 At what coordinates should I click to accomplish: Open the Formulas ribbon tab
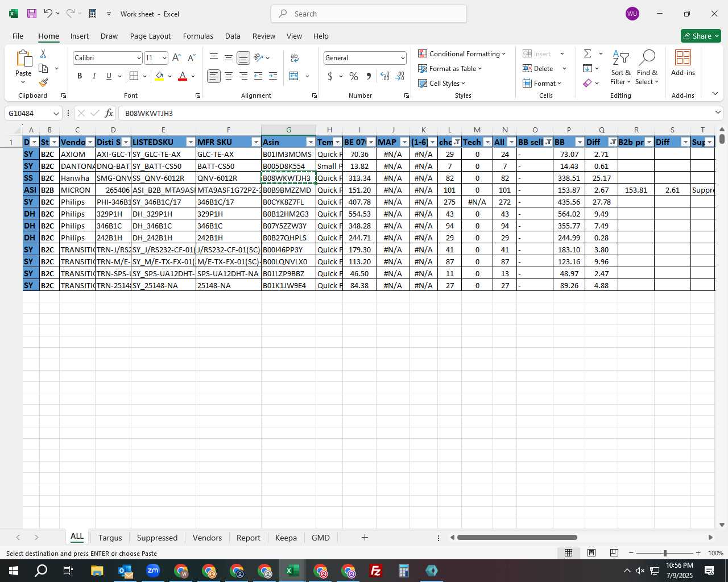point(198,36)
